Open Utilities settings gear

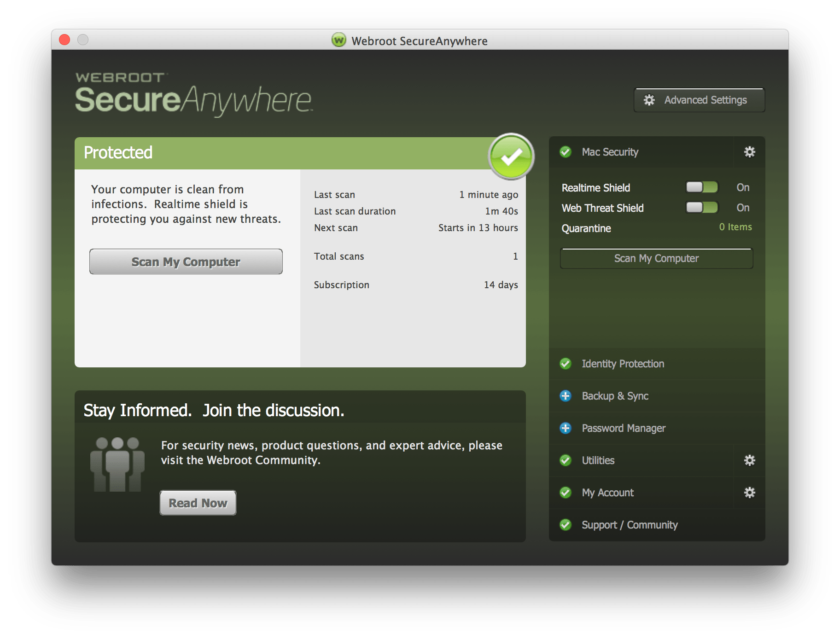point(749,460)
